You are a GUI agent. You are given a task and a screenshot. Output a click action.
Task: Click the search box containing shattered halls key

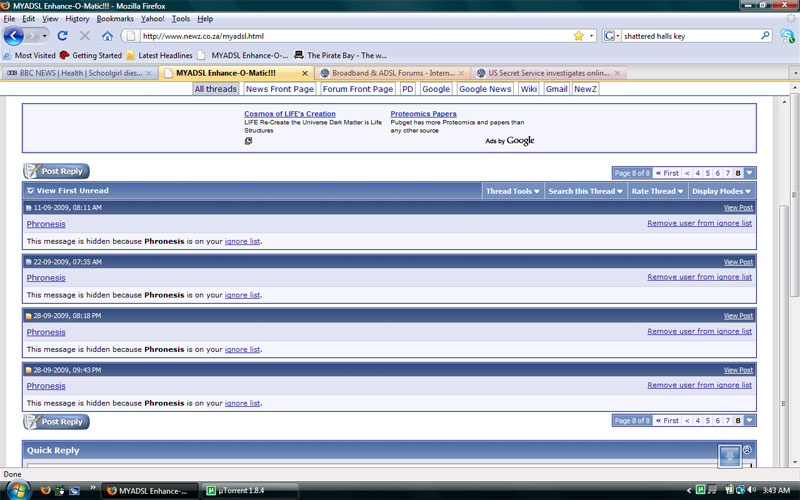click(691, 36)
